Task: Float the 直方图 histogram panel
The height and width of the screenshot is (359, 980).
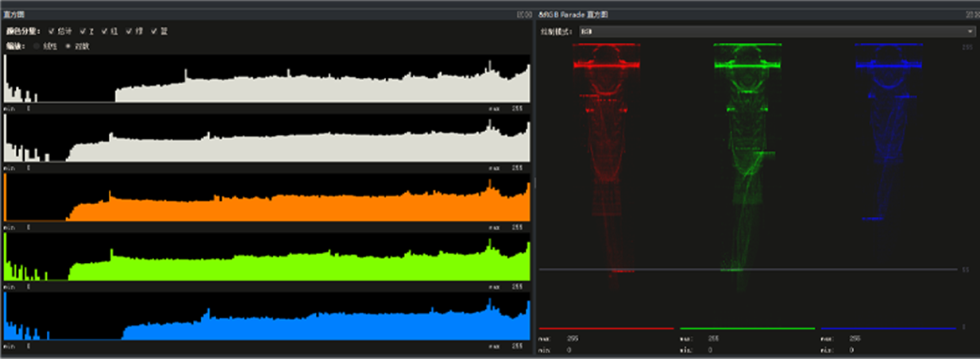Action: [x=520, y=14]
